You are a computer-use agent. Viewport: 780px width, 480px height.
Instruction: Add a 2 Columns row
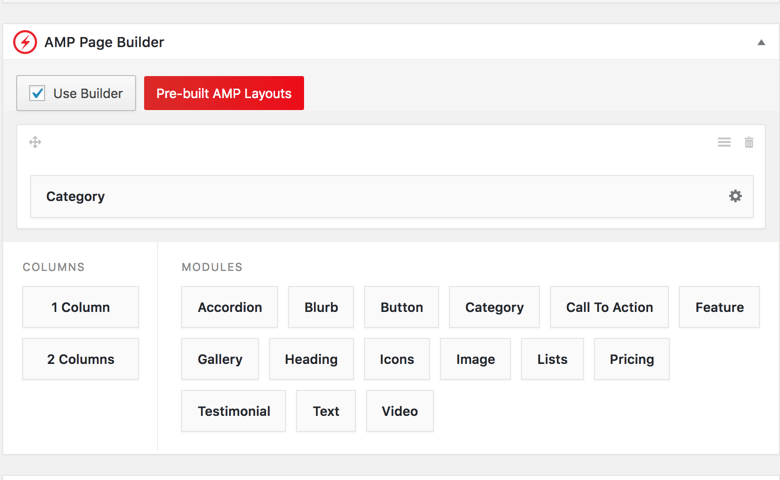[x=81, y=359]
